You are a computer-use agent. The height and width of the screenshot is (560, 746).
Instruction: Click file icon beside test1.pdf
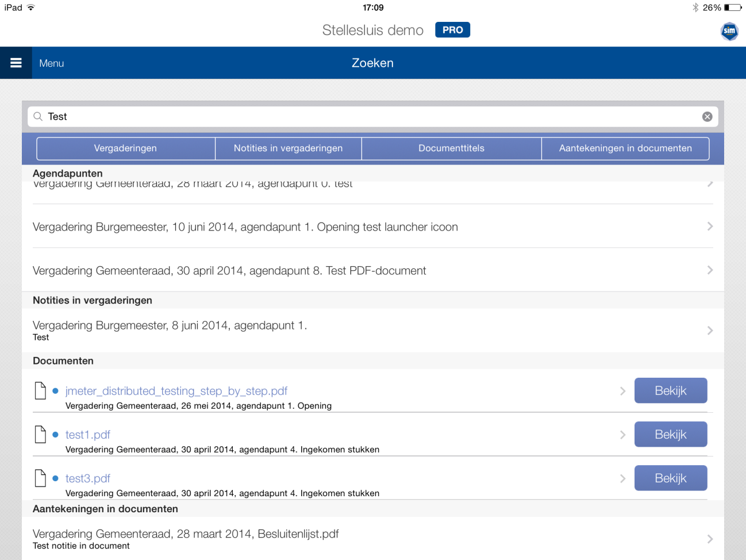(40, 435)
